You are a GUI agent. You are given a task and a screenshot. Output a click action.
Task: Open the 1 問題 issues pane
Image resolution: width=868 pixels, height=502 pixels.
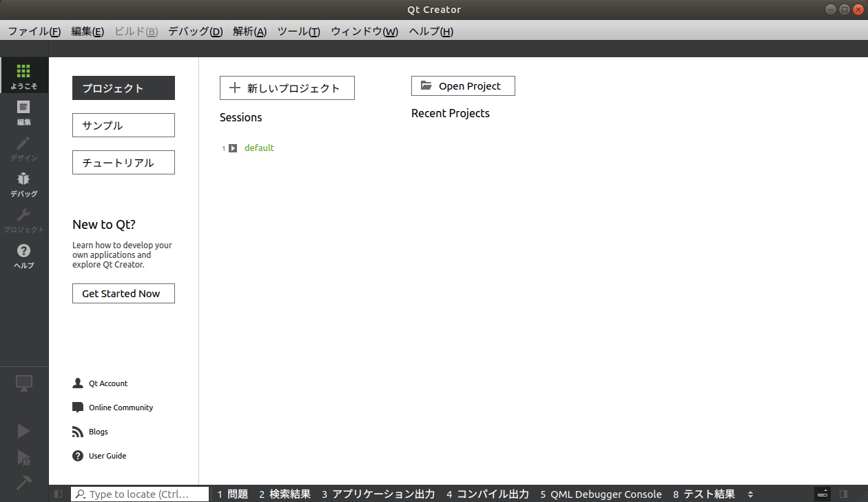pos(232,494)
